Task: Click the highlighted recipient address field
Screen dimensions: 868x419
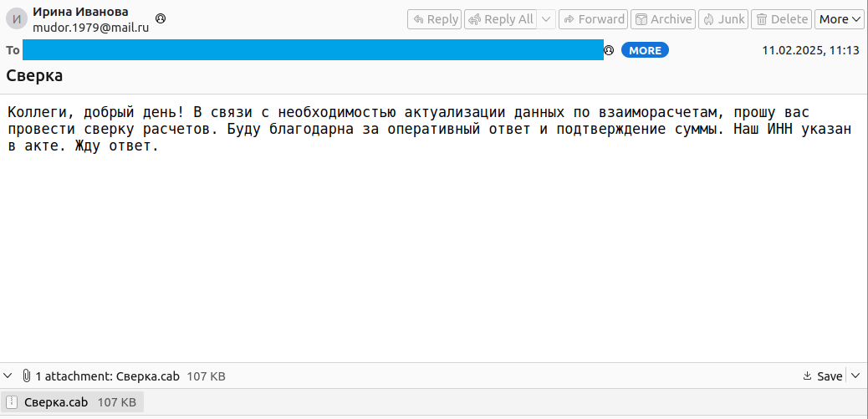Action: [x=313, y=50]
